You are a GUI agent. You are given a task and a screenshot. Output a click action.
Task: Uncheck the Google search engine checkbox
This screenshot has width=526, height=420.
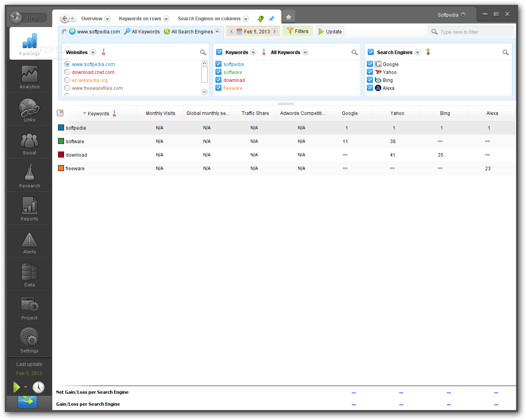click(x=370, y=64)
